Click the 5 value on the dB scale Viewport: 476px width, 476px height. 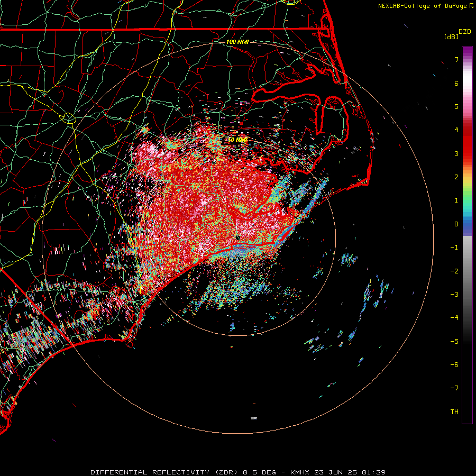click(x=456, y=106)
